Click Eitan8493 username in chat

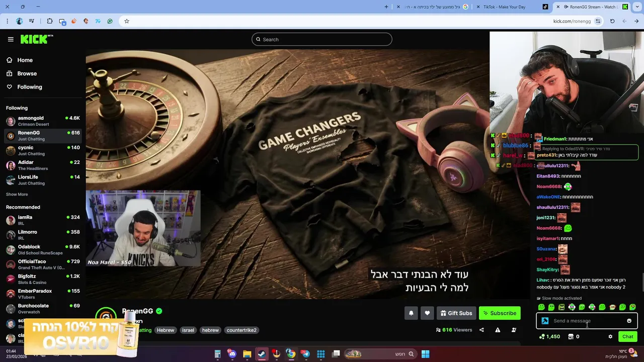(x=548, y=176)
